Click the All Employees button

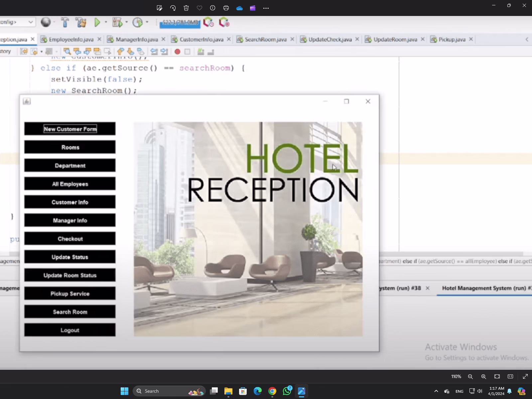point(70,184)
